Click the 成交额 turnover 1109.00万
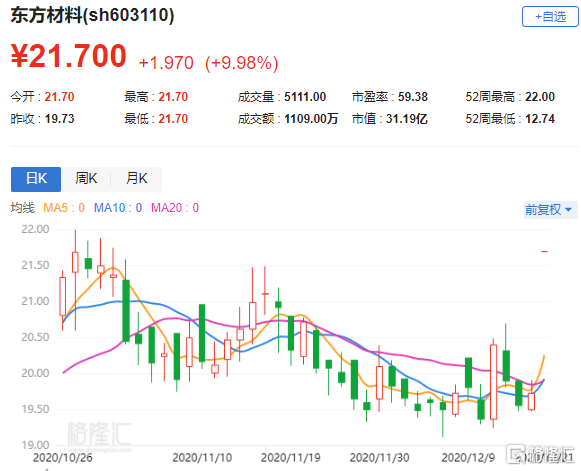Image resolution: width=581 pixels, height=471 pixels. (x=311, y=119)
